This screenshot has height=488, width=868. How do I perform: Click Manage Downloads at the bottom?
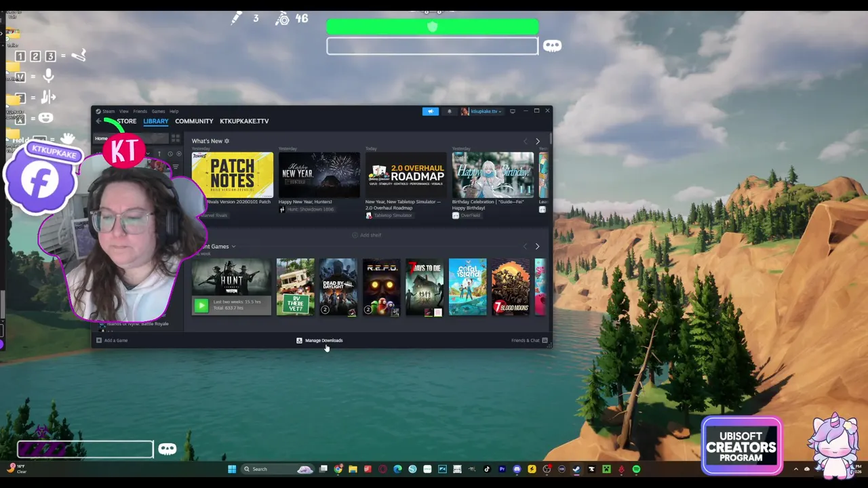[319, 340]
